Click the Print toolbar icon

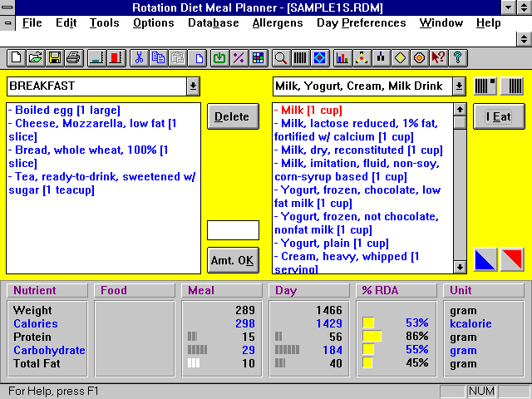(x=73, y=58)
